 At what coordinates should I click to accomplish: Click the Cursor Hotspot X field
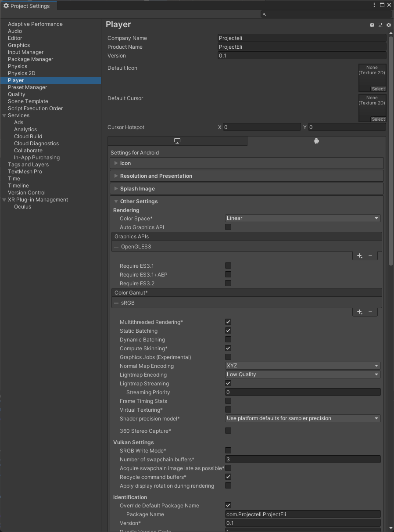[262, 127]
